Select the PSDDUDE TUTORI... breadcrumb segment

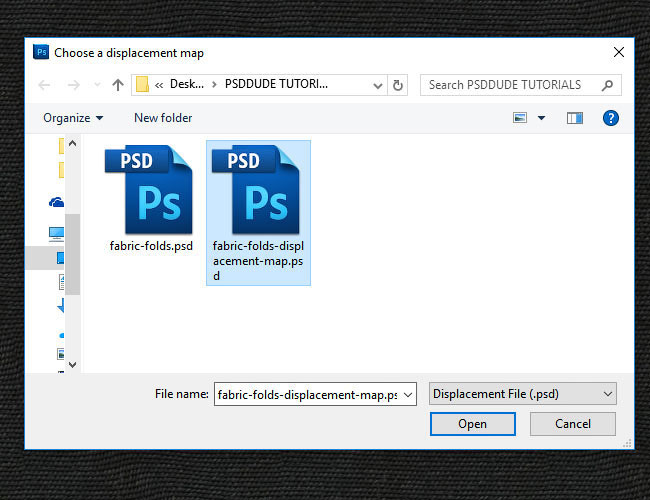tap(276, 84)
